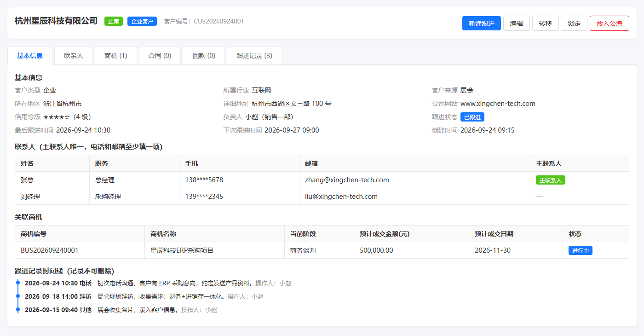Image resolution: width=644 pixels, height=336 pixels.
Task: Click the 总经理 job title cell
Action: click(x=134, y=180)
